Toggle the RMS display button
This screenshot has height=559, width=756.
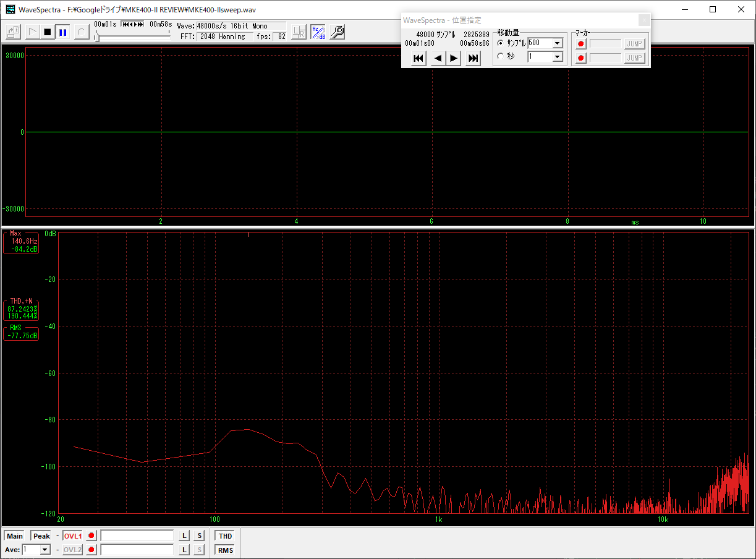[x=226, y=550]
